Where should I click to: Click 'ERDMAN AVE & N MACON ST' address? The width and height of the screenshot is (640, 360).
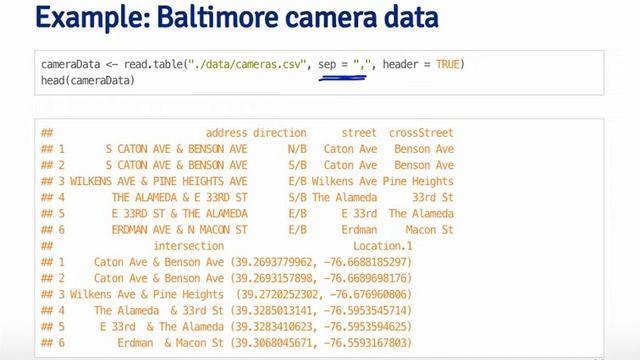click(180, 230)
